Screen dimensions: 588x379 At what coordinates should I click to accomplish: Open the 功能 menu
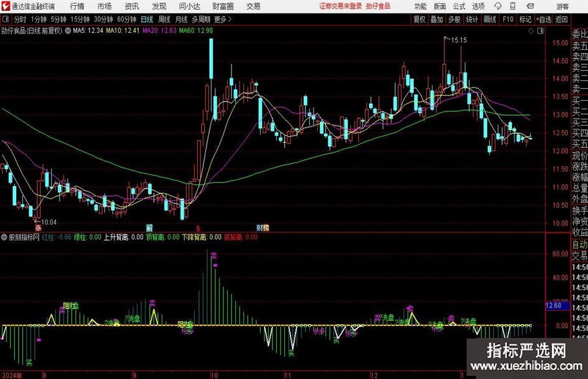[x=421, y=6]
